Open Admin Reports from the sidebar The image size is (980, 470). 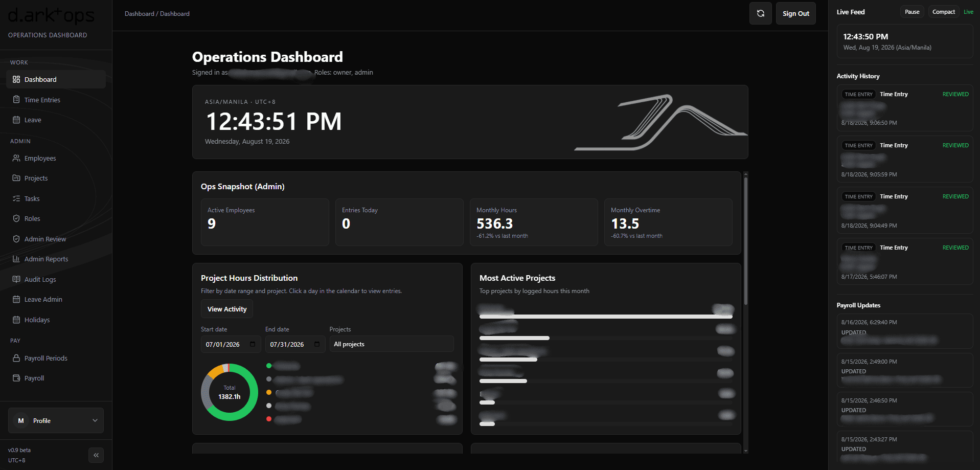click(x=56, y=259)
